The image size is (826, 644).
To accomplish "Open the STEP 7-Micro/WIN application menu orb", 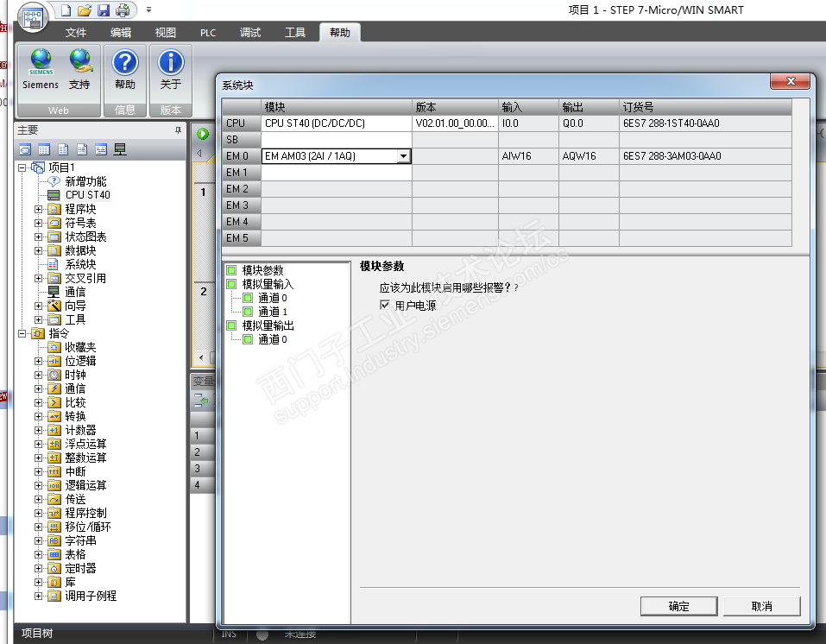I will pos(33,17).
